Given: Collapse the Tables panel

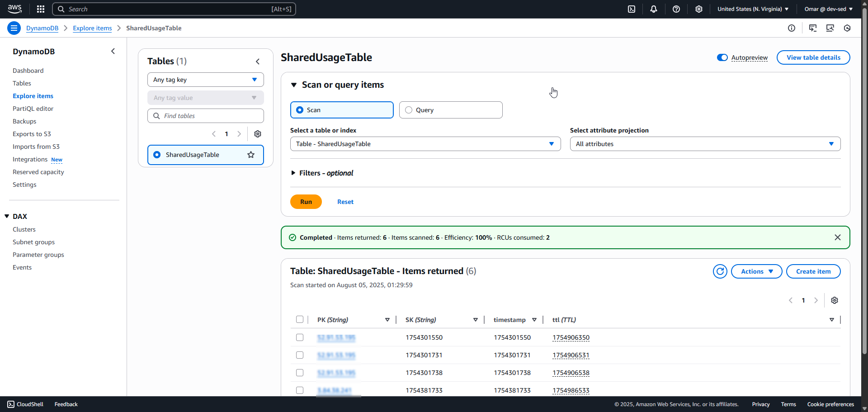Looking at the screenshot, I should 258,62.
